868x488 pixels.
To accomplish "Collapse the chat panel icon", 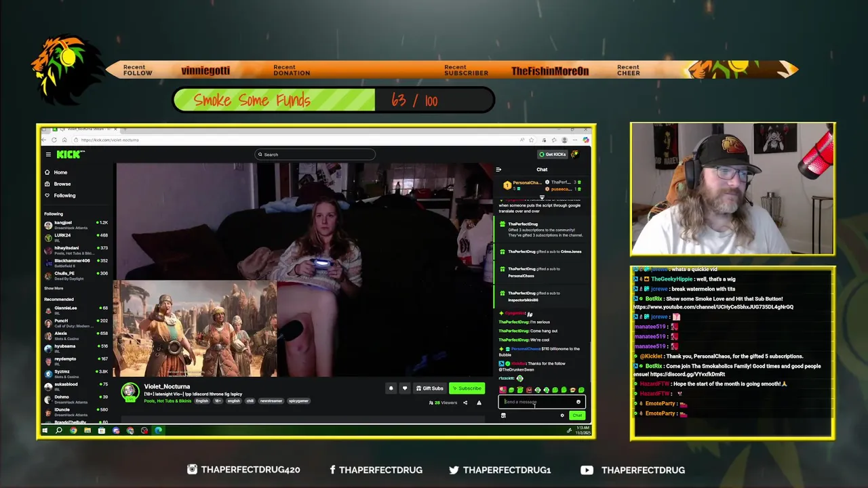I will tap(498, 169).
